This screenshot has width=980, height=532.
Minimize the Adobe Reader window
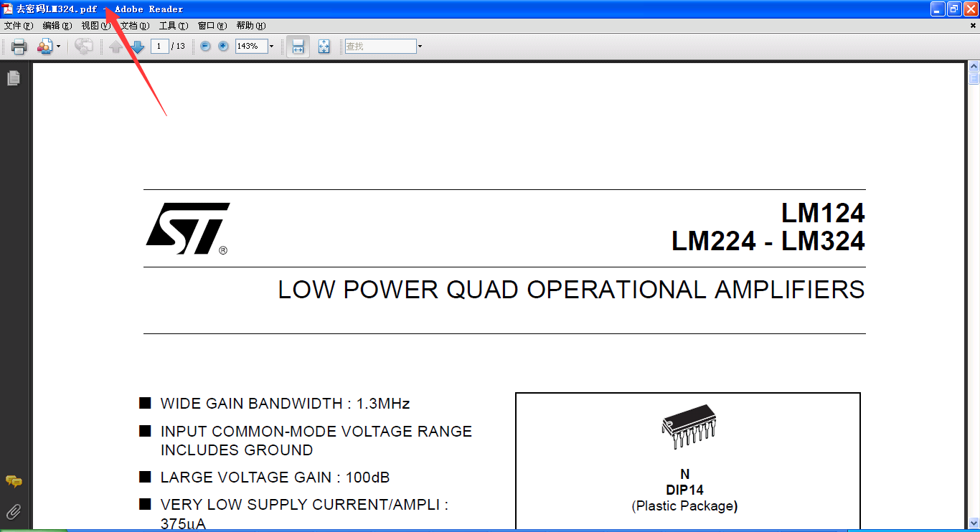tap(938, 9)
